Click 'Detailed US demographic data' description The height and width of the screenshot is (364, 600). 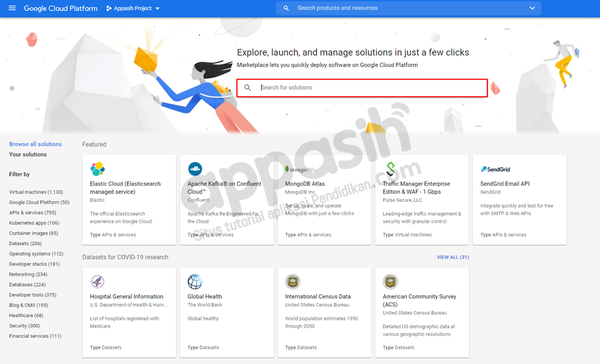pyautogui.click(x=419, y=331)
